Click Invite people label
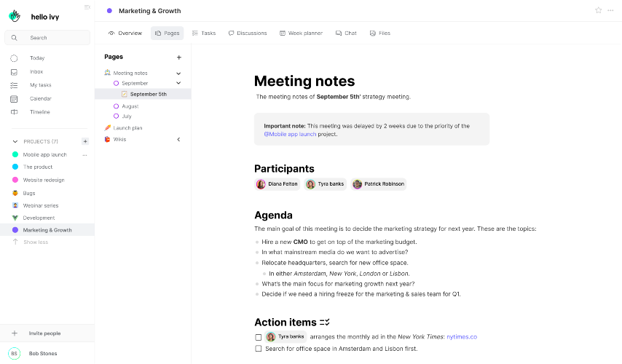 45,333
